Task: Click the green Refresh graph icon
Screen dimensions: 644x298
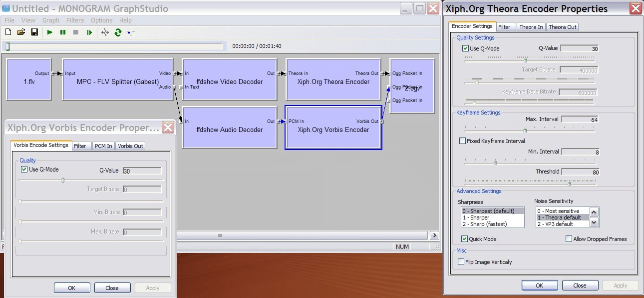Action: tap(118, 32)
